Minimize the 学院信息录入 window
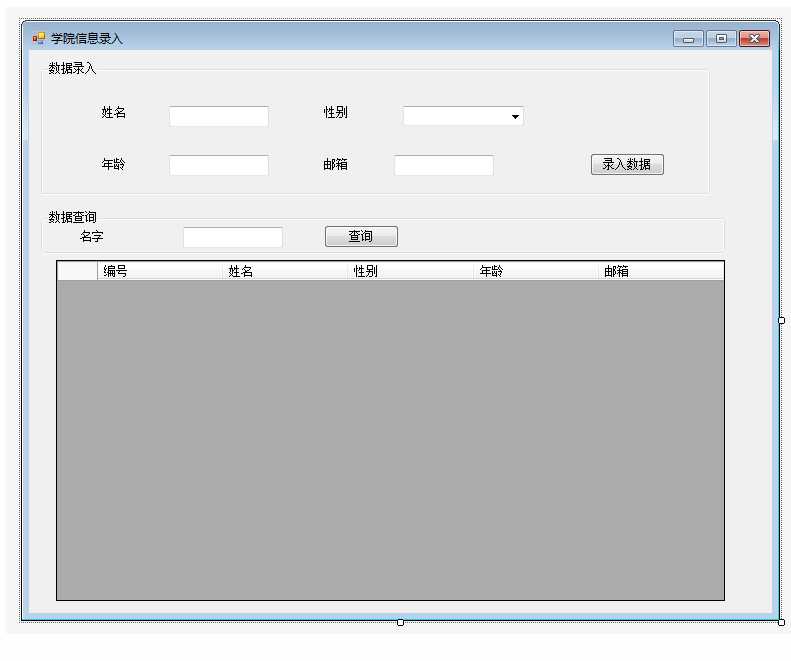Screen dimensions: 791x661 point(688,39)
